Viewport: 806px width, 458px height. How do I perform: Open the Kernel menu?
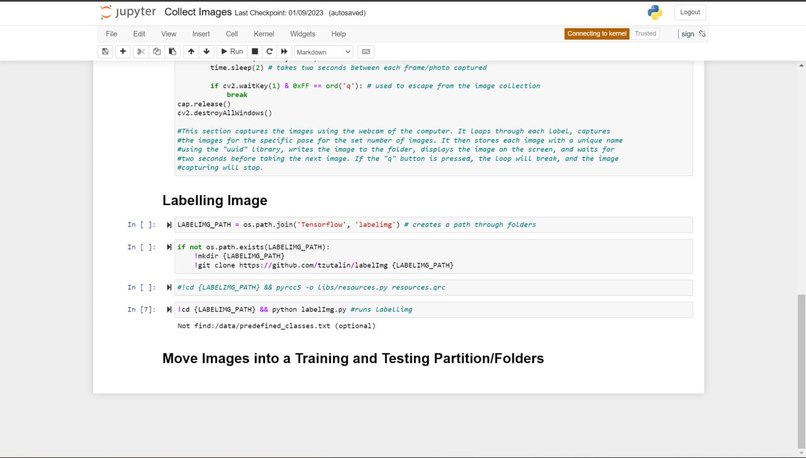coord(264,34)
